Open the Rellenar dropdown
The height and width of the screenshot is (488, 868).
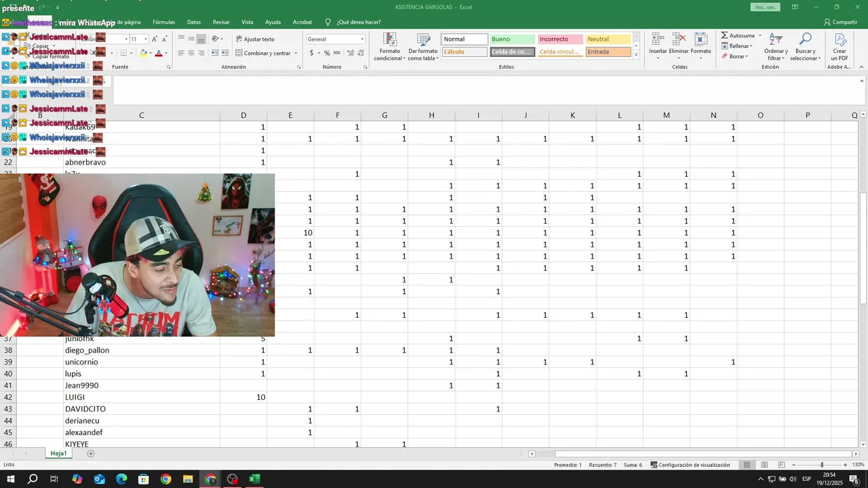[x=736, y=46]
